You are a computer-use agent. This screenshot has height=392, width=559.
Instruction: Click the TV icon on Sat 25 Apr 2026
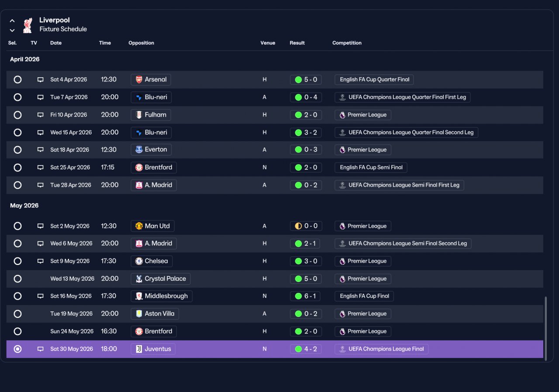(41, 167)
